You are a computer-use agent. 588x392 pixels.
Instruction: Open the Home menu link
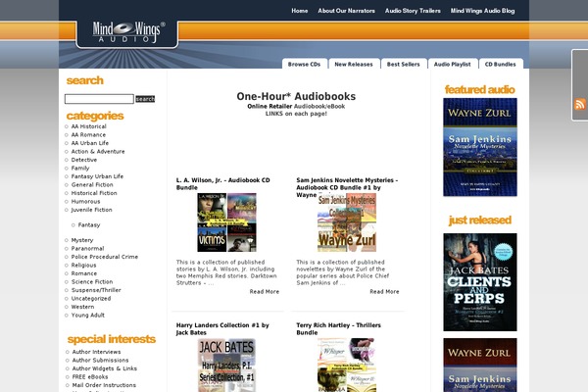click(300, 11)
